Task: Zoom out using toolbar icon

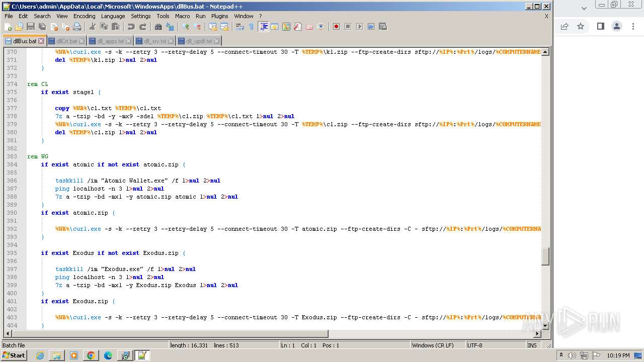Action: tap(197, 27)
